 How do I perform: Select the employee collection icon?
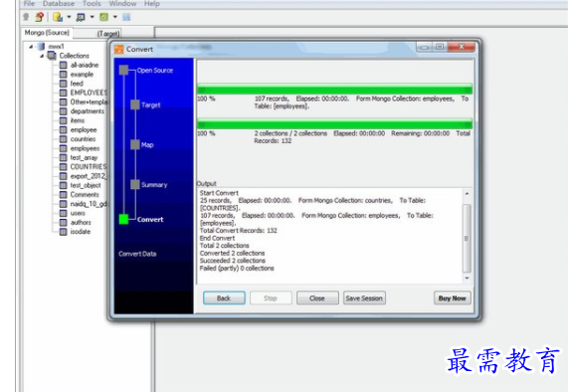(x=63, y=129)
